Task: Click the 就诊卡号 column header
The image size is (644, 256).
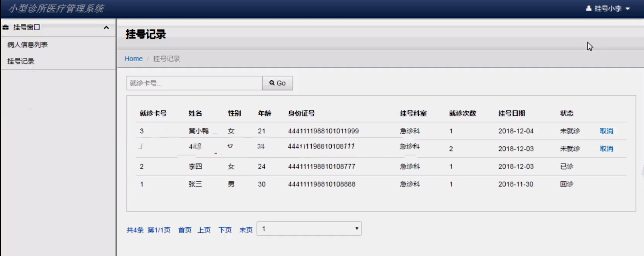Action: pos(153,113)
